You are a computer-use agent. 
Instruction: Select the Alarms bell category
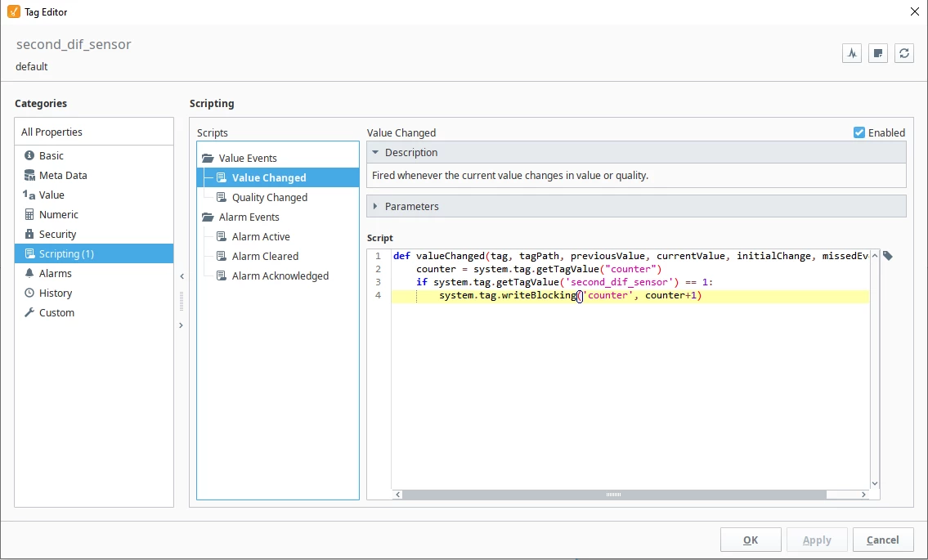55,273
